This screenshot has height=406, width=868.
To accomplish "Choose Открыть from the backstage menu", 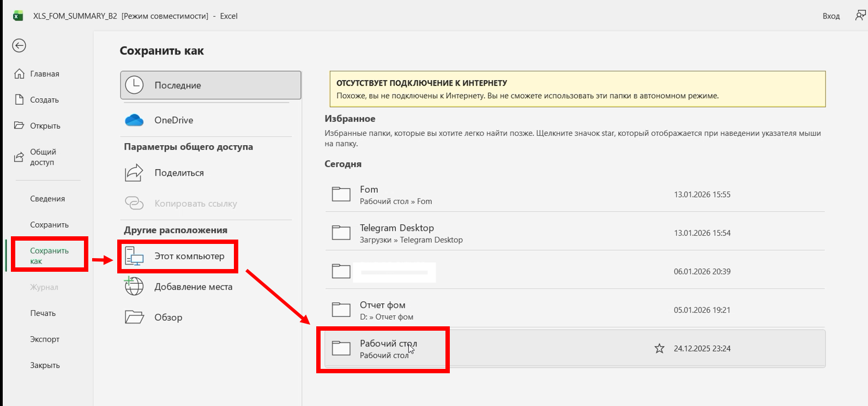I will [45, 126].
